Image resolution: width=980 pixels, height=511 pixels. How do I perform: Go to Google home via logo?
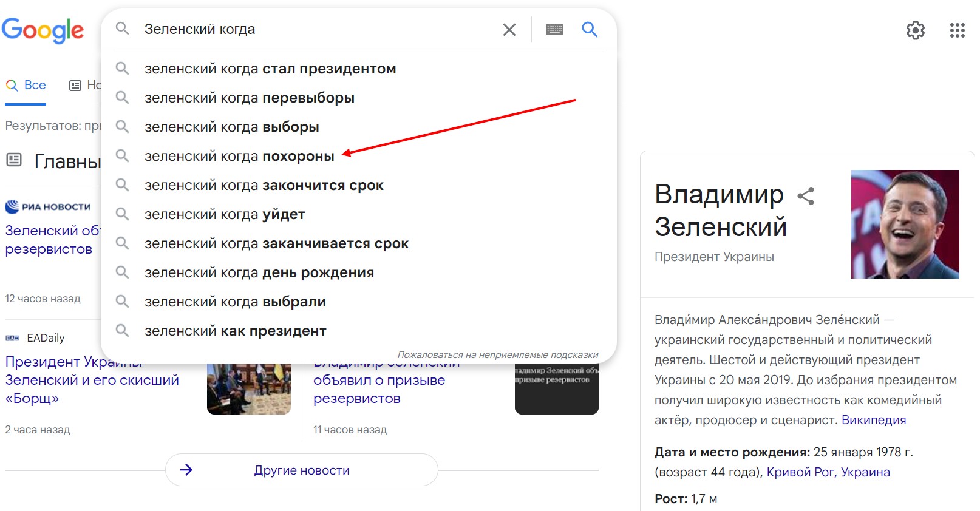point(43,30)
